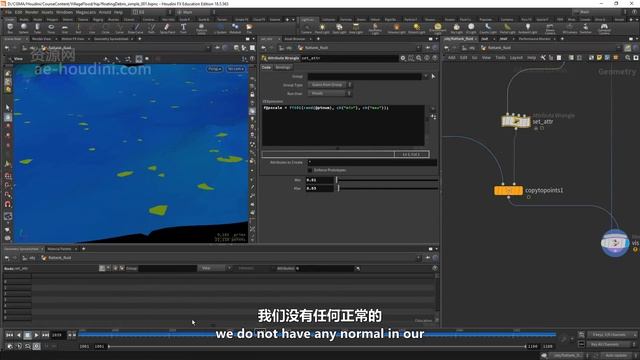The width and height of the screenshot is (640, 360).
Task: Toggle the Enforce Prototypes checkbox
Action: pos(310,170)
